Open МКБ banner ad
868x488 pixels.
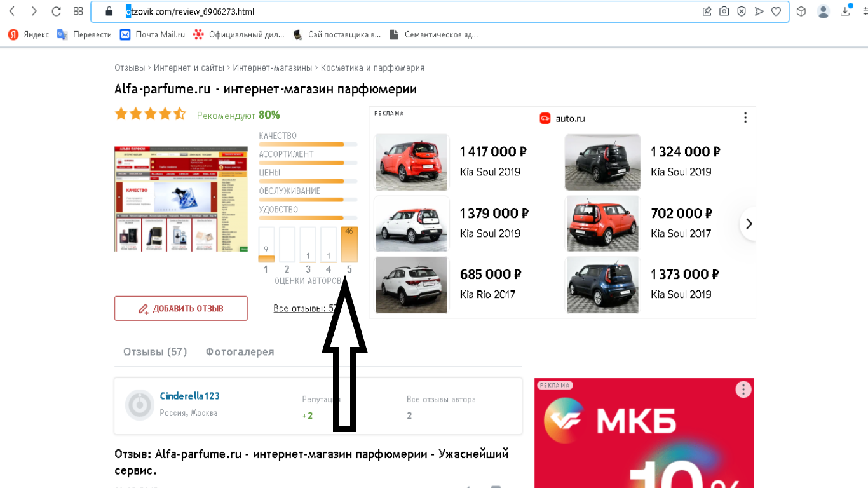pyautogui.click(x=644, y=433)
